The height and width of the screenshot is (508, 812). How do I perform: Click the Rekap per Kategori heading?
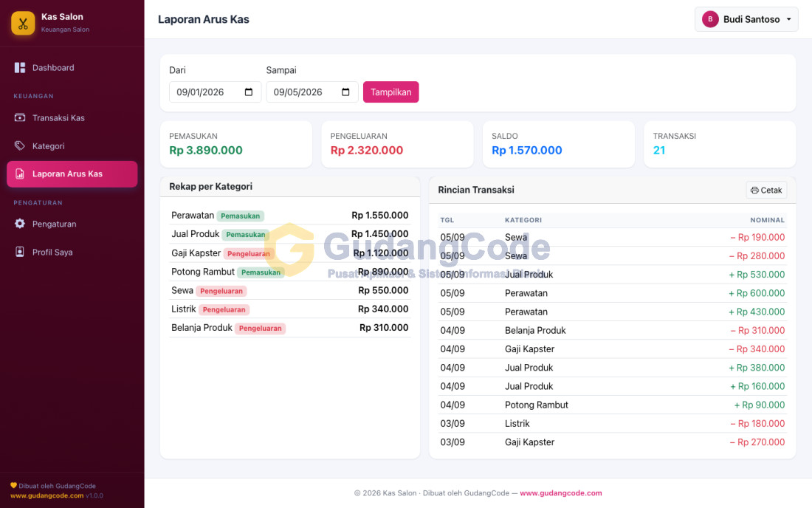[211, 186]
